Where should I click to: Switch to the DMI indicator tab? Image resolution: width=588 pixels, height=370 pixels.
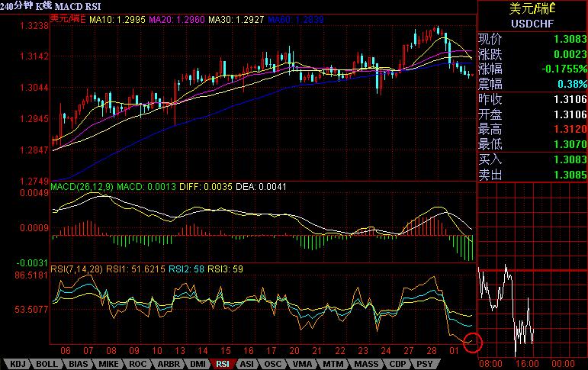point(198,364)
